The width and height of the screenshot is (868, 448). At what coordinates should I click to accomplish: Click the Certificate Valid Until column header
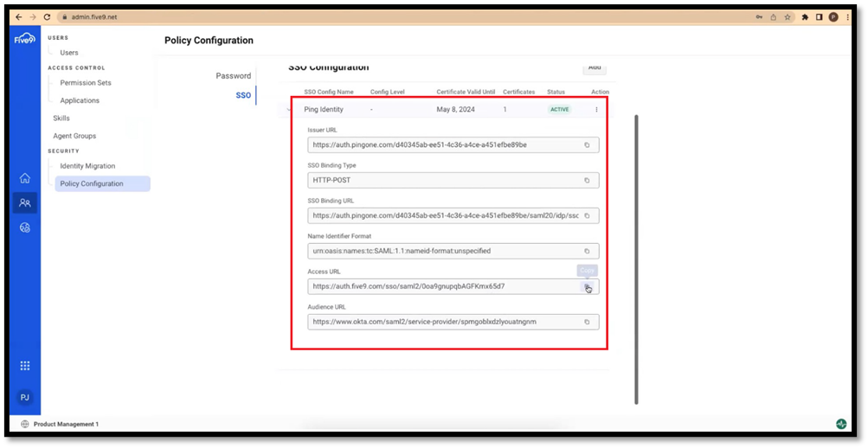coord(466,92)
